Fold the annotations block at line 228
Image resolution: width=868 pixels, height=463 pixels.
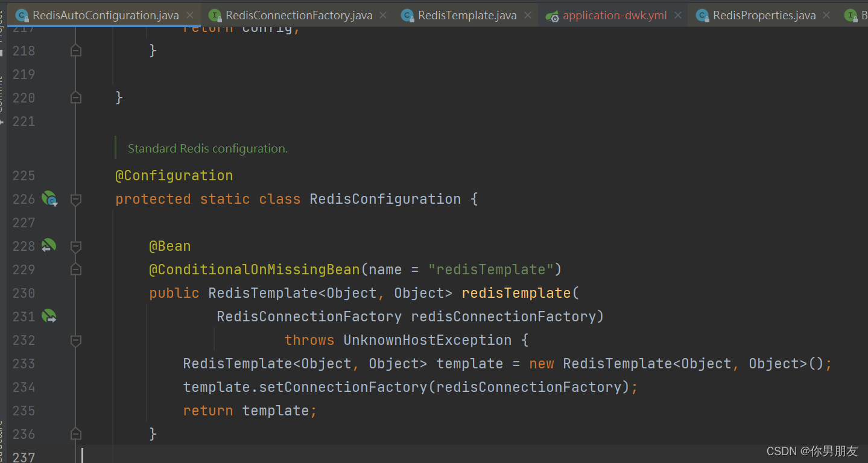click(76, 246)
